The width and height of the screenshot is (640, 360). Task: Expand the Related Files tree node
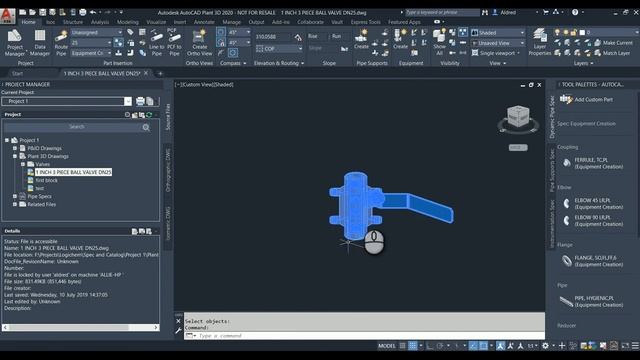(15, 204)
